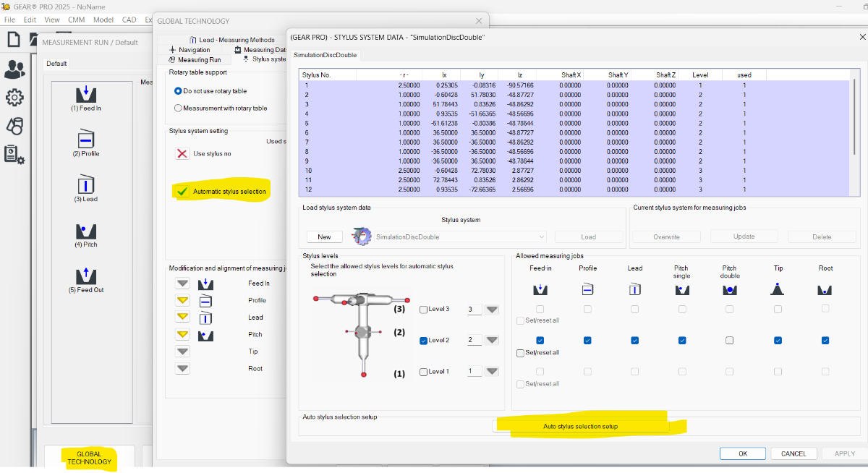The image size is (868, 473).
Task: Uncheck the Level 2 stylus checkbox
Action: coord(424,341)
